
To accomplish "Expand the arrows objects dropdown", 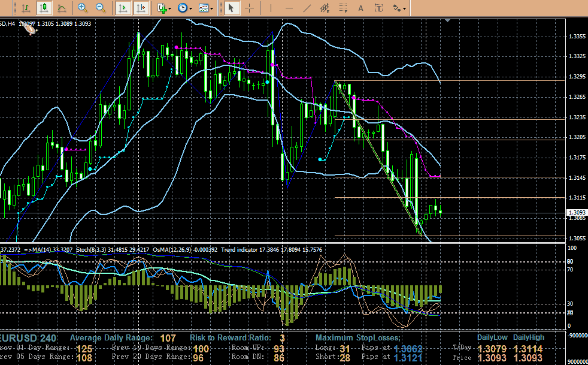I will [399, 8].
